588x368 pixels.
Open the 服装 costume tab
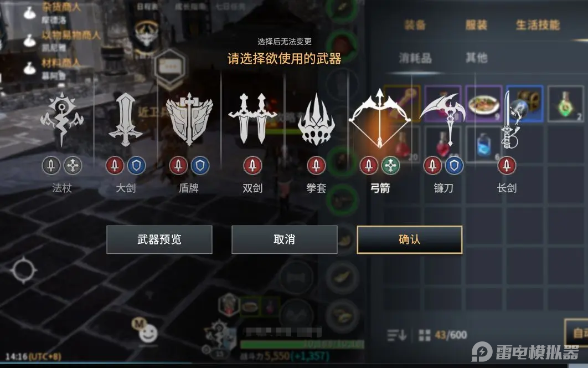tap(476, 25)
